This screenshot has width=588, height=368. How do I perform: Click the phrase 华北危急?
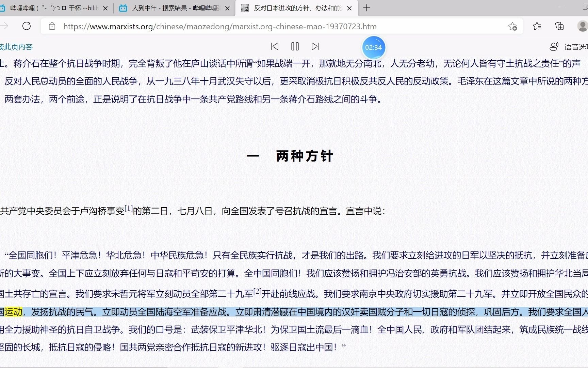click(124, 256)
